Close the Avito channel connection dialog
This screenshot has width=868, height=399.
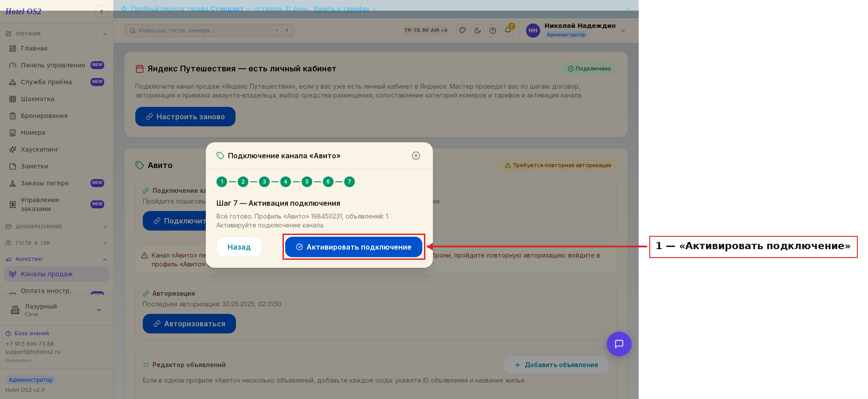pos(416,156)
